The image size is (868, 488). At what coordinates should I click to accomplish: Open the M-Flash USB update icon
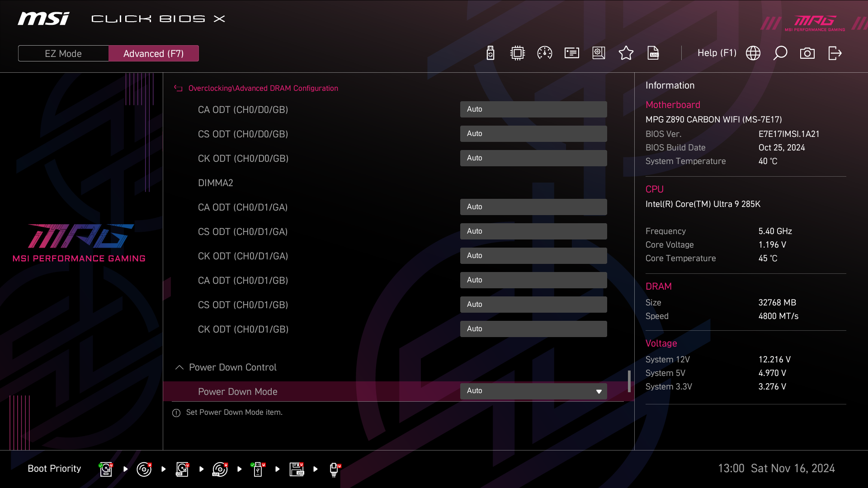tap(491, 53)
